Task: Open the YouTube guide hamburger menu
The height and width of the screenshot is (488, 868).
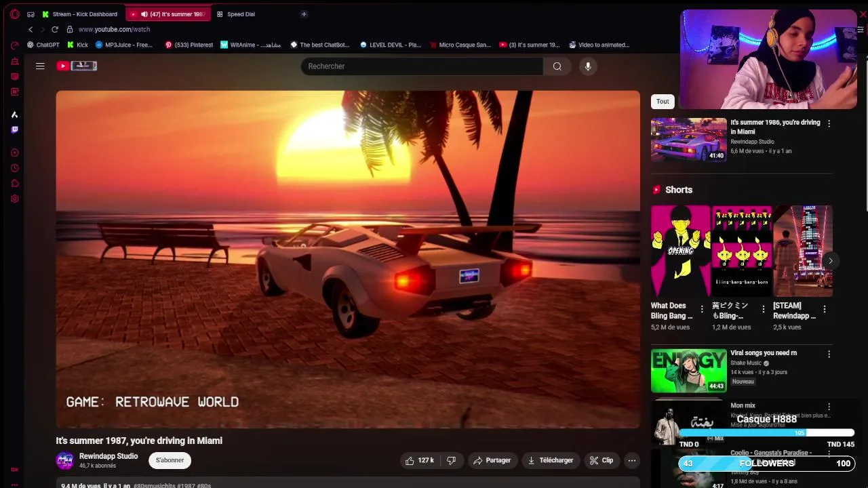Action: point(40,66)
